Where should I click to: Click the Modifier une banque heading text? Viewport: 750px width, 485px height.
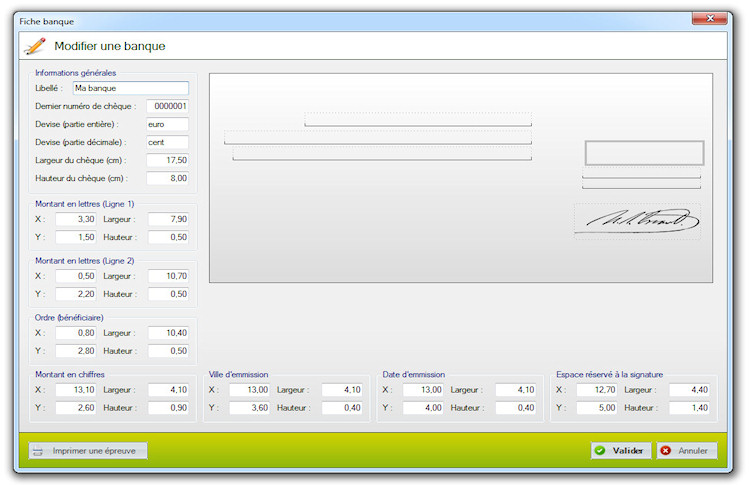(x=110, y=46)
